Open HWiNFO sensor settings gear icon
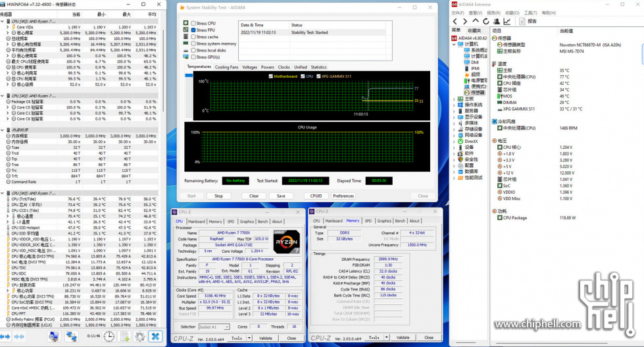Image resolution: width=644 pixels, height=347 pixels. coord(139,336)
